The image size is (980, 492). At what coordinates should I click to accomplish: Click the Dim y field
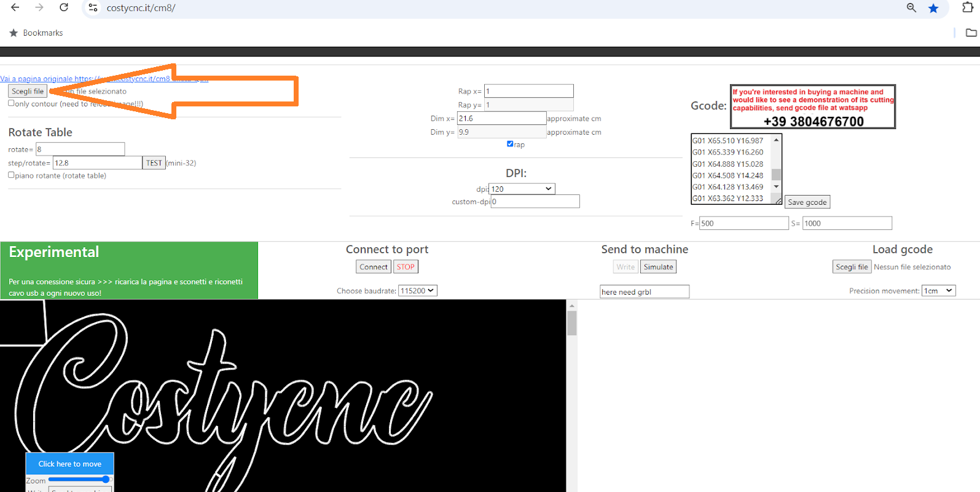pyautogui.click(x=501, y=132)
